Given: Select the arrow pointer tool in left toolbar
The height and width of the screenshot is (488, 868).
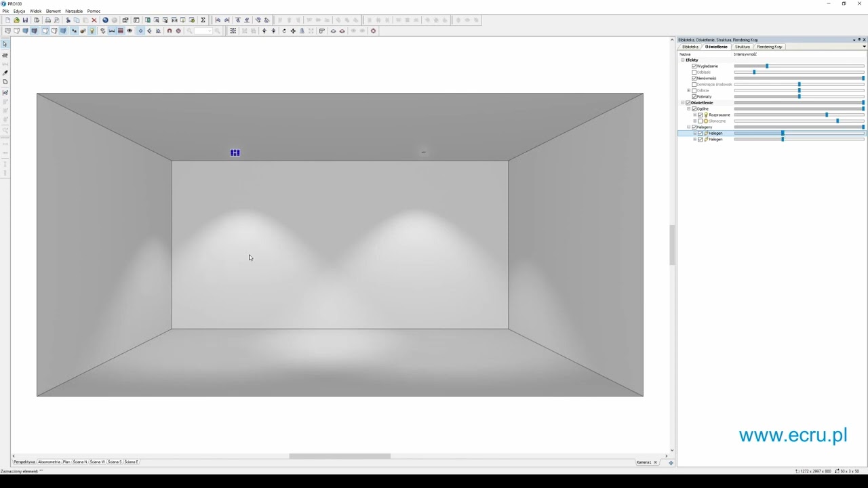Looking at the screenshot, I should pos(5,44).
